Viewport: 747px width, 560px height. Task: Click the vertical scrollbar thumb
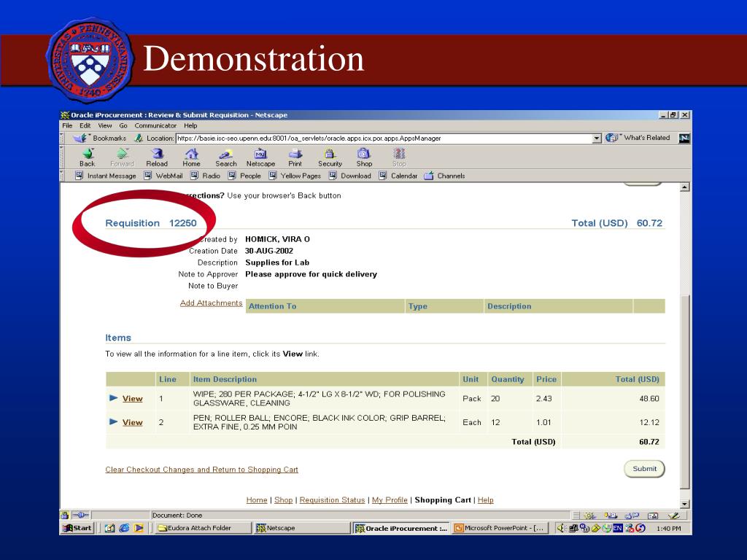pyautogui.click(x=684, y=392)
